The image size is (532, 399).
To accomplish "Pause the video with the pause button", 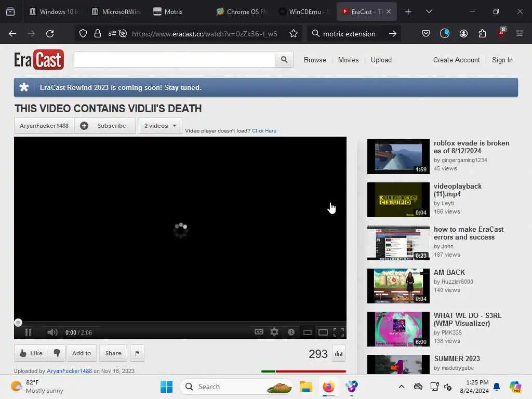I will tap(28, 332).
